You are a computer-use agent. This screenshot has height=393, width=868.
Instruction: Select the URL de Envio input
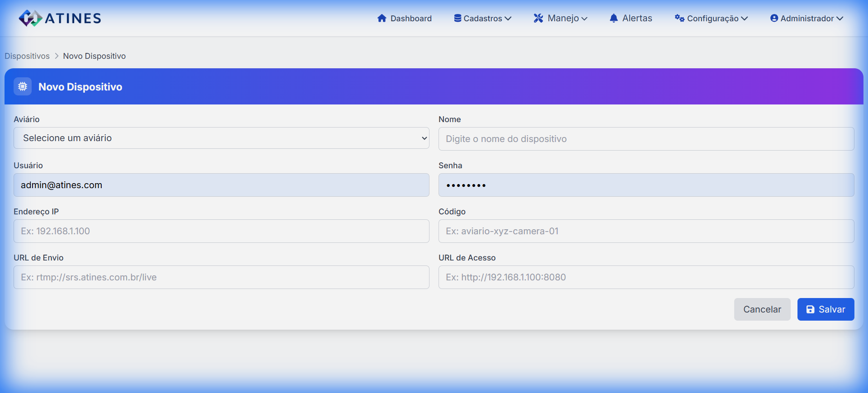(x=221, y=277)
